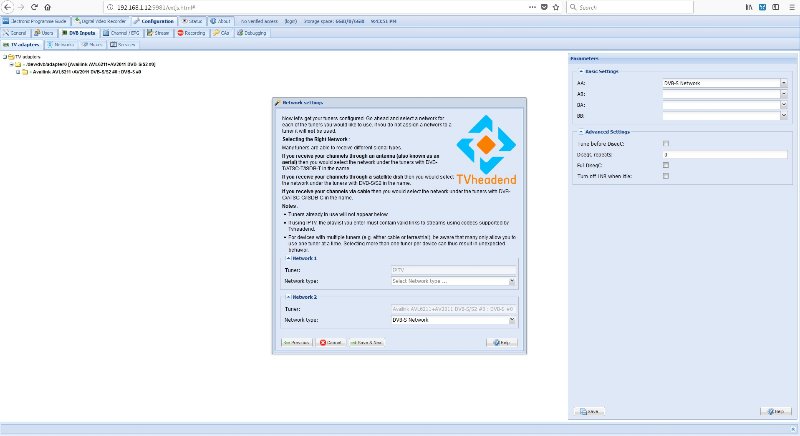Click the greyed Networks sub-tab
800x436 pixels.
(61, 44)
